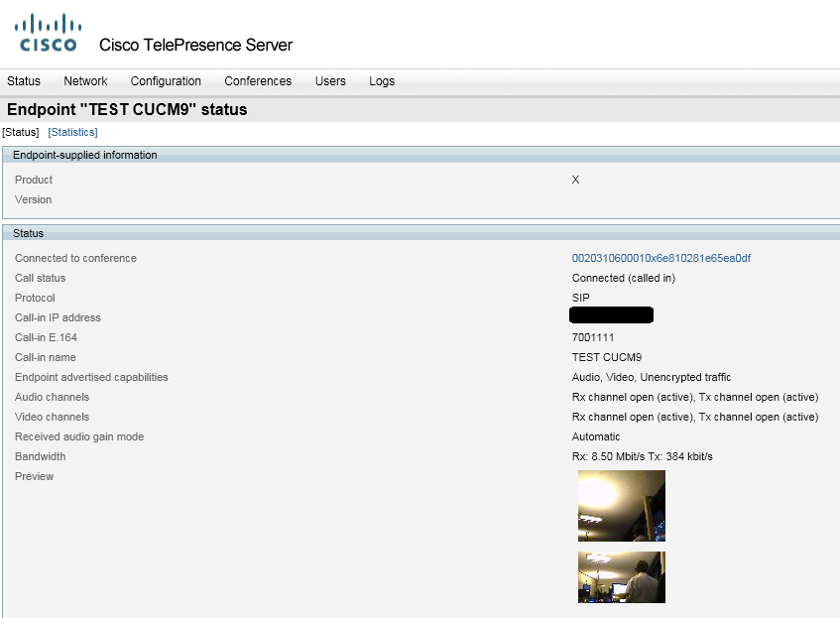Click the Endpoint advertised capabilities label
Screen dimensions: 840x618
(x=91, y=377)
